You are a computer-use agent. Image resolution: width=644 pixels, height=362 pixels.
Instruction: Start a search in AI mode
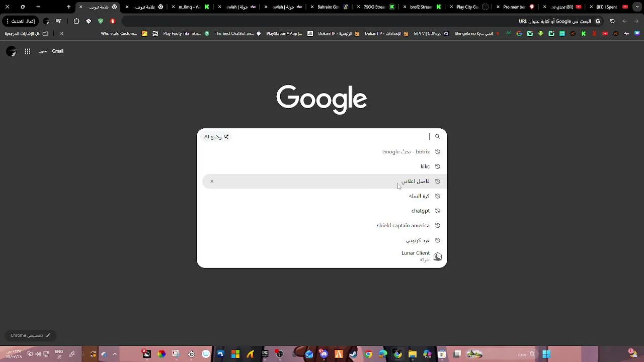pyautogui.click(x=216, y=137)
